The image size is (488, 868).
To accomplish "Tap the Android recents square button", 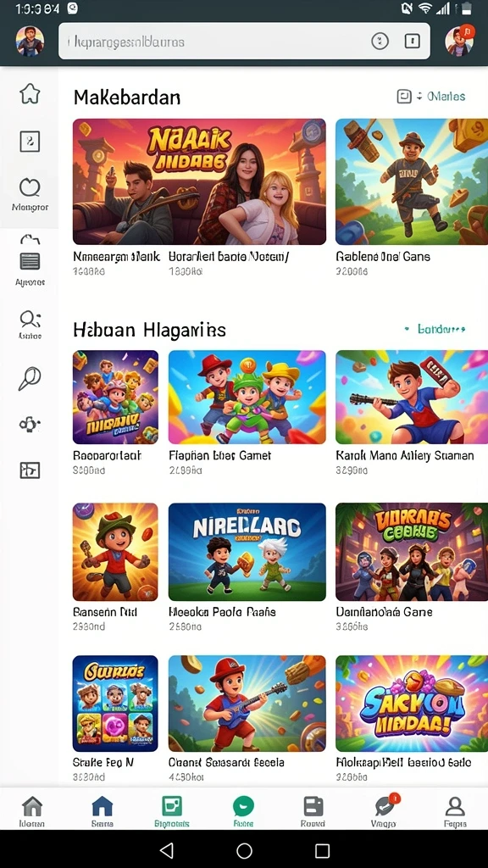I will tap(322, 850).
